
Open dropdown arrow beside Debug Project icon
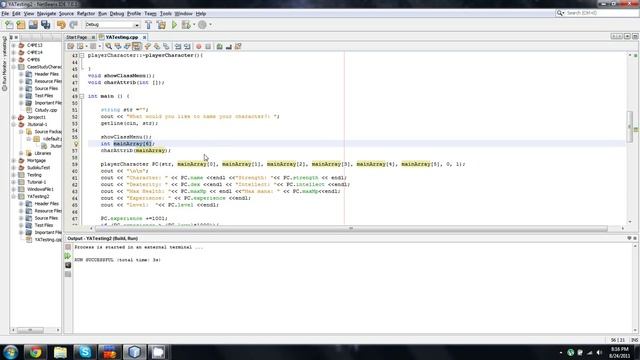(x=194, y=25)
